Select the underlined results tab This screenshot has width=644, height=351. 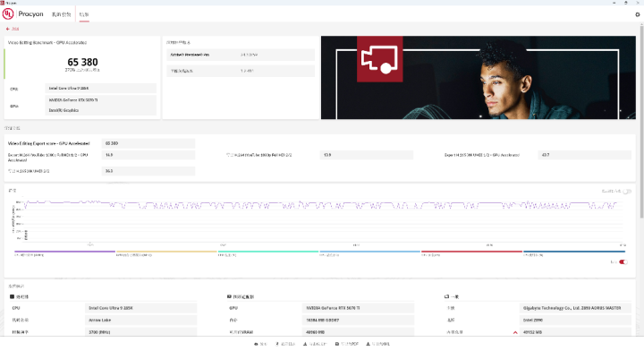(84, 14)
